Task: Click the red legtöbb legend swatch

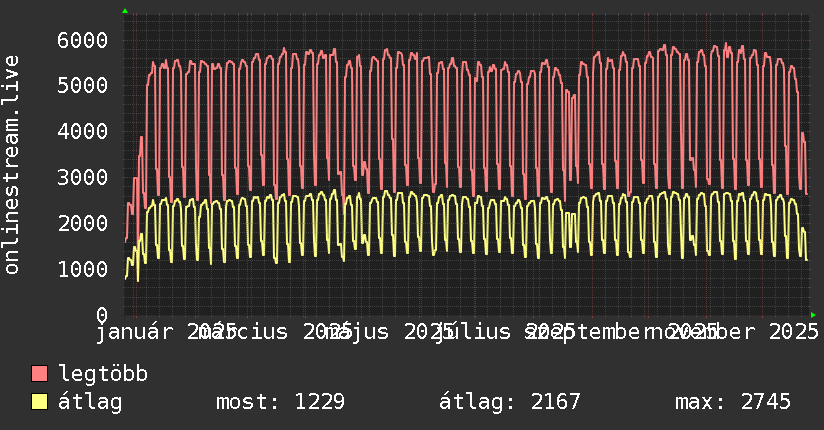Action: pos(39,374)
